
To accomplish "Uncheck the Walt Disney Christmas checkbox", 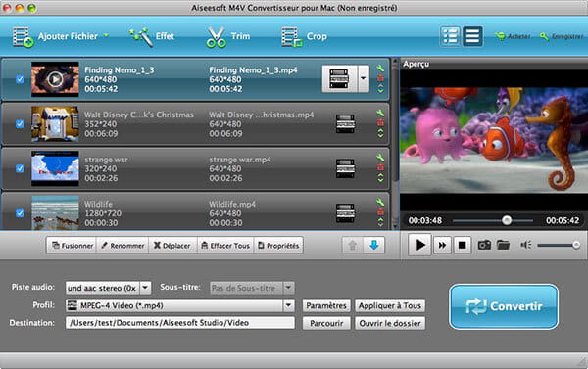I will coord(20,124).
